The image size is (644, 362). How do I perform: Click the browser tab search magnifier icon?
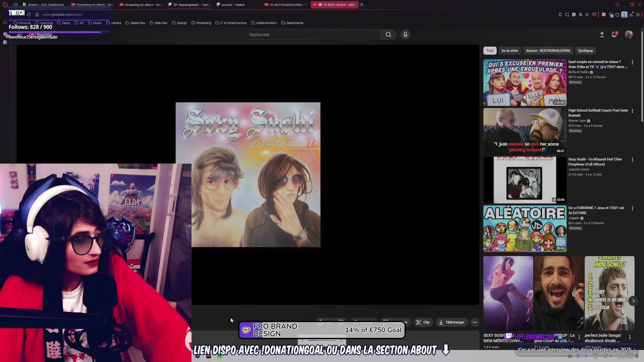tap(617, 5)
